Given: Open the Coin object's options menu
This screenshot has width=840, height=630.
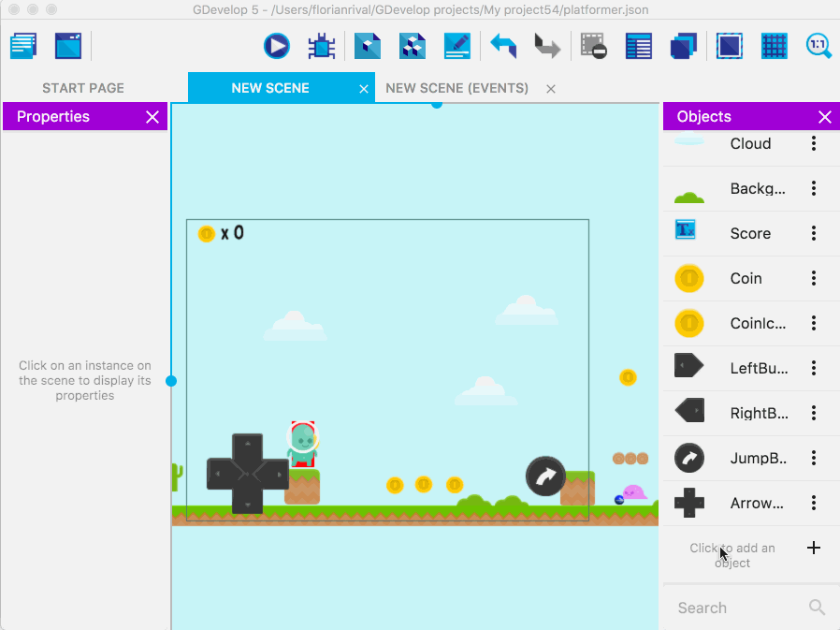Looking at the screenshot, I should (x=814, y=278).
